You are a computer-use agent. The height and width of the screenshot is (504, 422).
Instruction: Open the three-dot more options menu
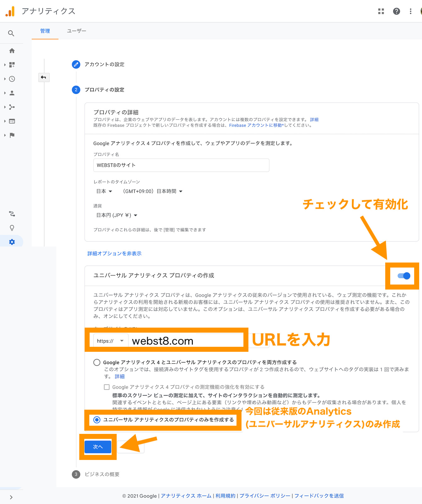[411, 11]
